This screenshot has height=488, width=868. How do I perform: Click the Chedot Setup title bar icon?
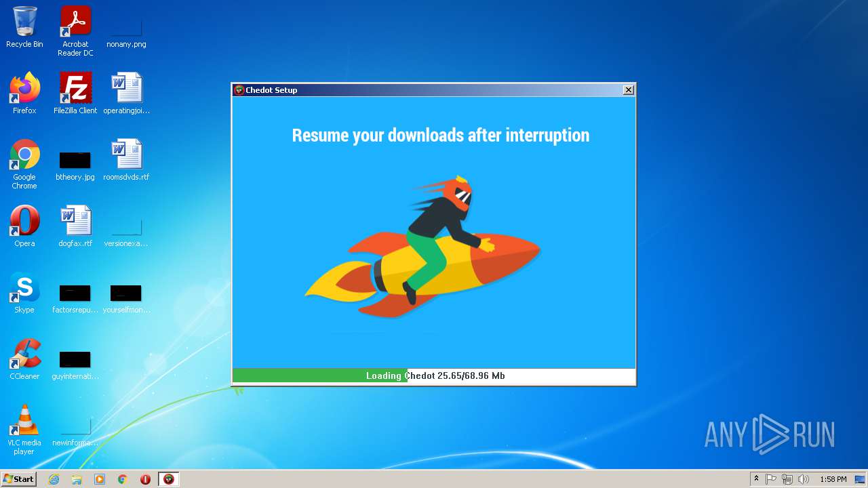[x=239, y=89]
